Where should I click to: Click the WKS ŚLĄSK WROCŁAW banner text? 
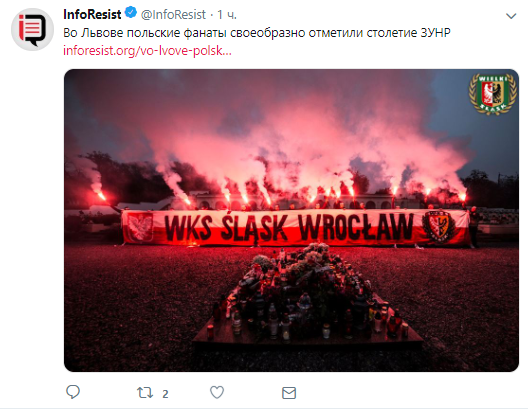(289, 228)
